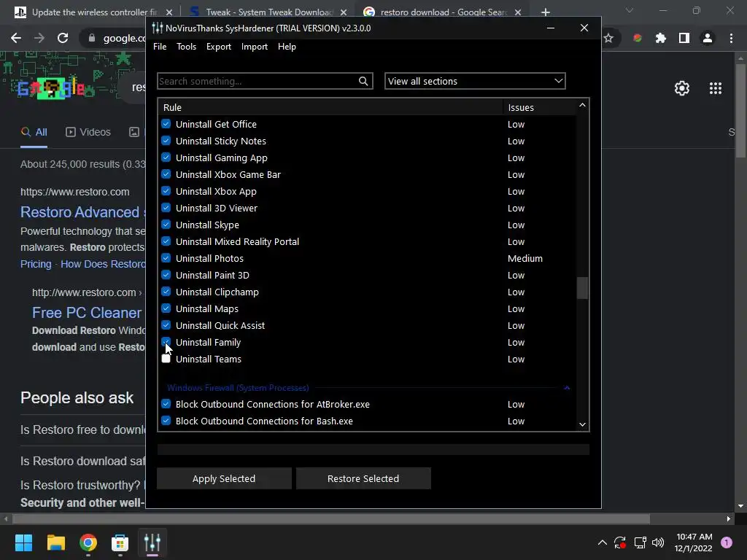Screen dimensions: 747x560
Task: Open the Free PC Cleaner result link
Action: click(87, 312)
